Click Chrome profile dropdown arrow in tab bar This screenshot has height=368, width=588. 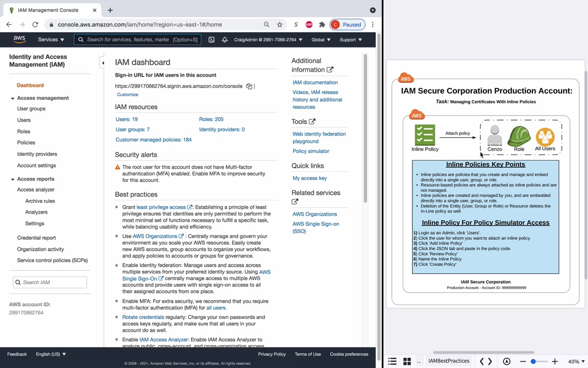(x=373, y=10)
